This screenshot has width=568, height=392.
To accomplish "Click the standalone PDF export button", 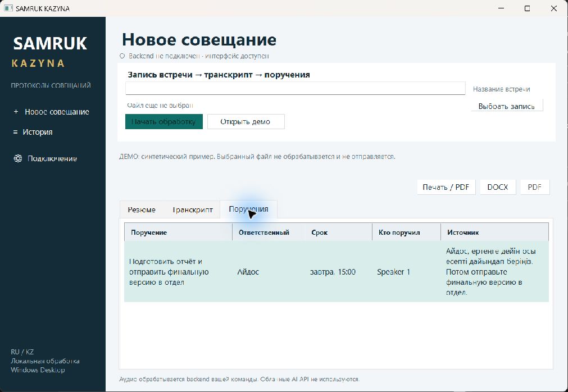I will (x=535, y=187).
